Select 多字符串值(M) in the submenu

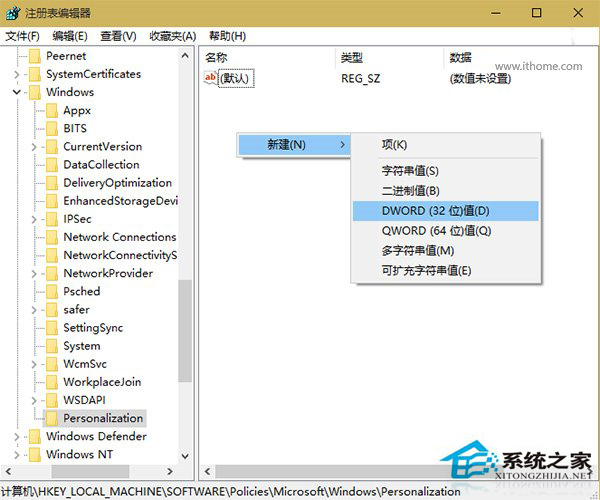tap(445, 251)
